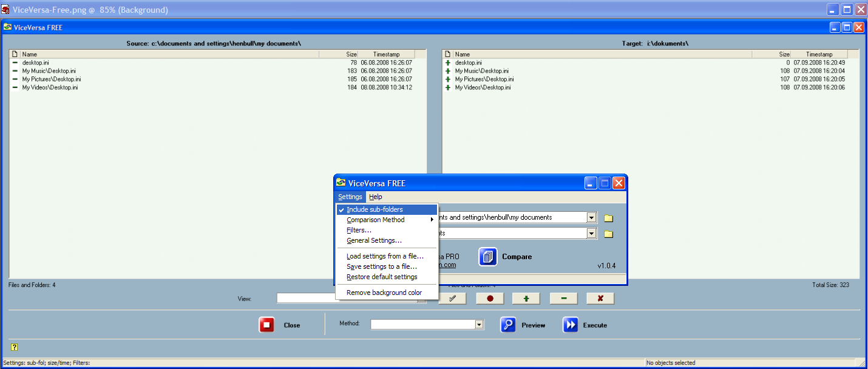The image size is (868, 369).
Task: Minimize the small ViceVersa FREE dialog
Action: [591, 183]
